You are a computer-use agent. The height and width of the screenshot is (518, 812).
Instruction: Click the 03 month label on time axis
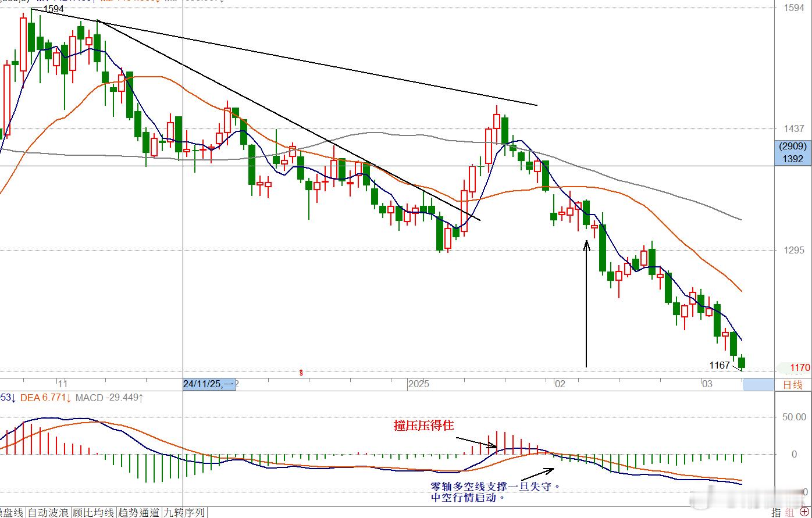706,384
